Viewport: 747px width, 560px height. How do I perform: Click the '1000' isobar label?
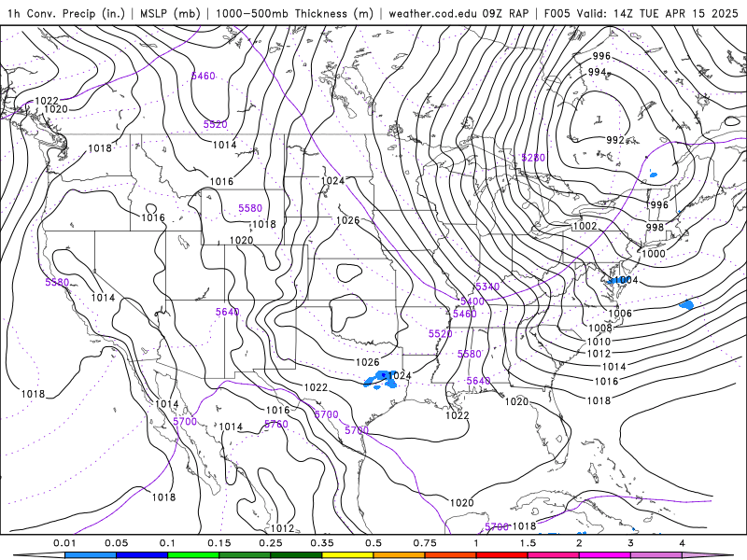653,253
